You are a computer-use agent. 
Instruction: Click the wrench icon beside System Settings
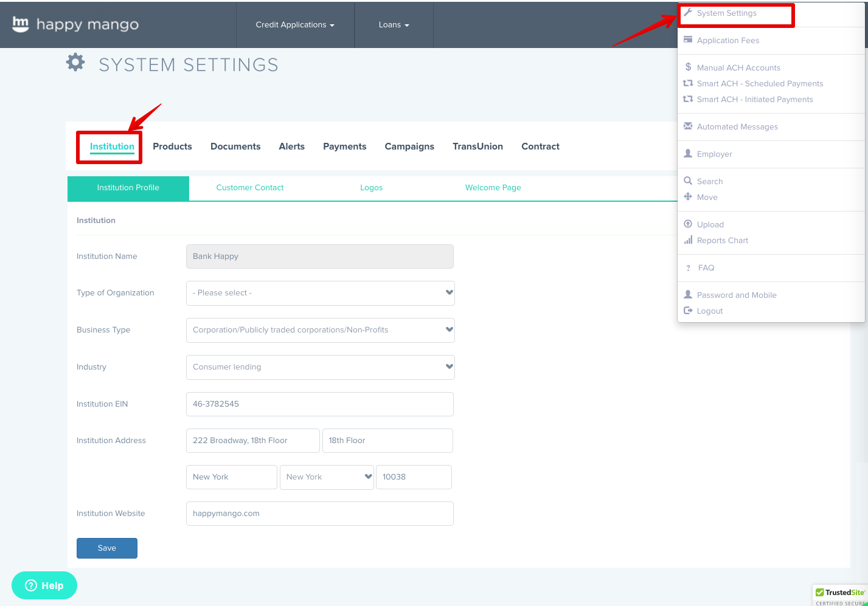click(688, 13)
